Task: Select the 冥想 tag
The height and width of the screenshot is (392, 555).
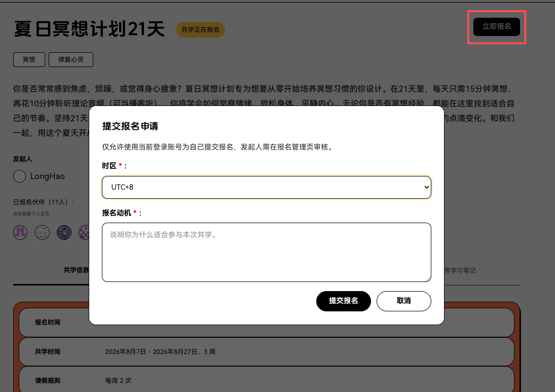Action: pos(29,59)
